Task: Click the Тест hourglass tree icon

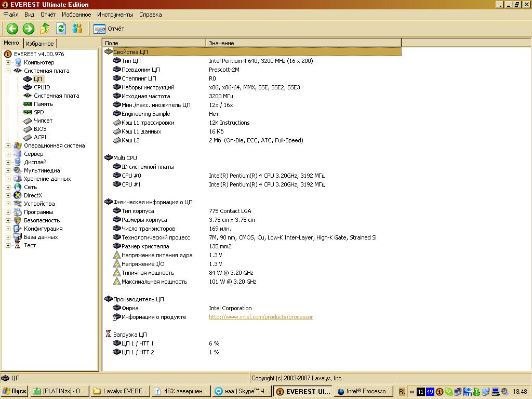Action: 17,245
